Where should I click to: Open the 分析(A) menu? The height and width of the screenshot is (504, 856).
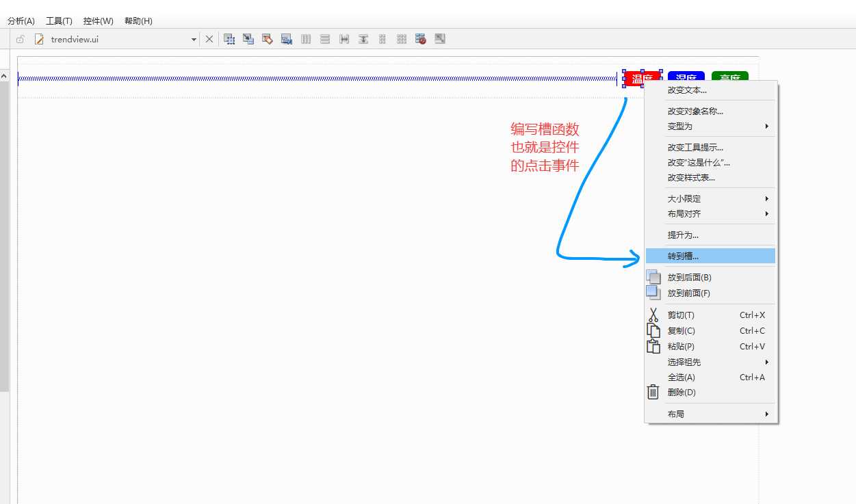[x=21, y=21]
